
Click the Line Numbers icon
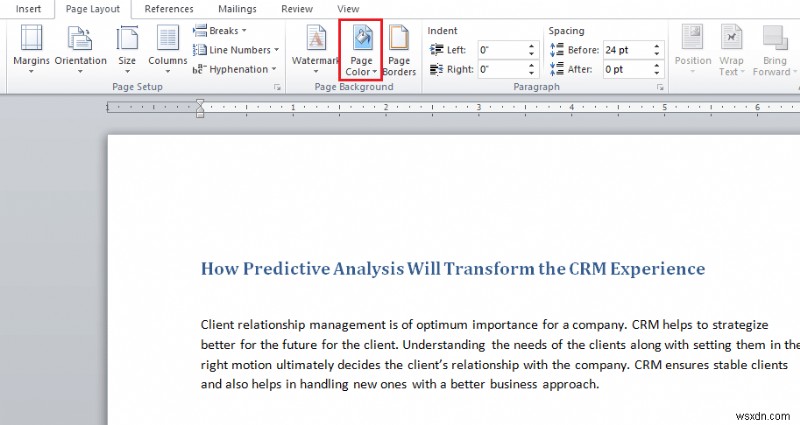tap(199, 50)
